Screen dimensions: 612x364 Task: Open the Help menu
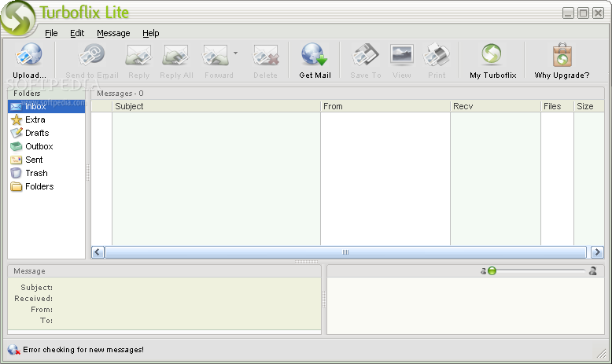click(151, 33)
